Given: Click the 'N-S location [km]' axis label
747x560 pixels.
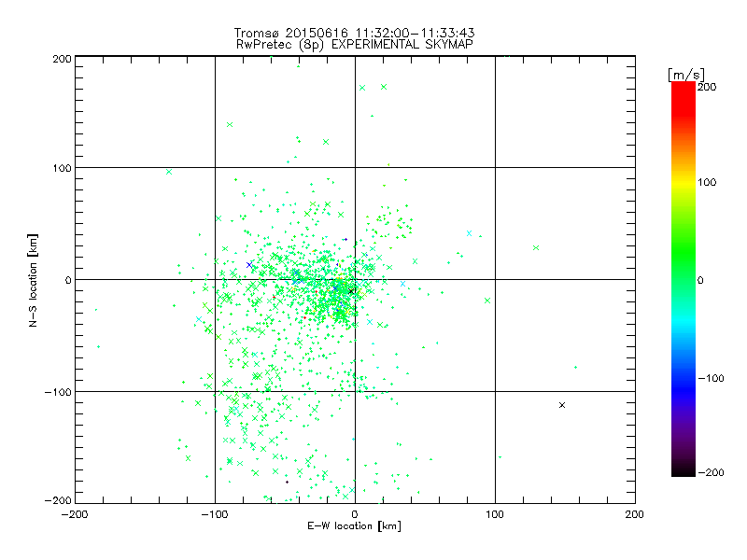Looking at the screenshot, I should [33, 280].
